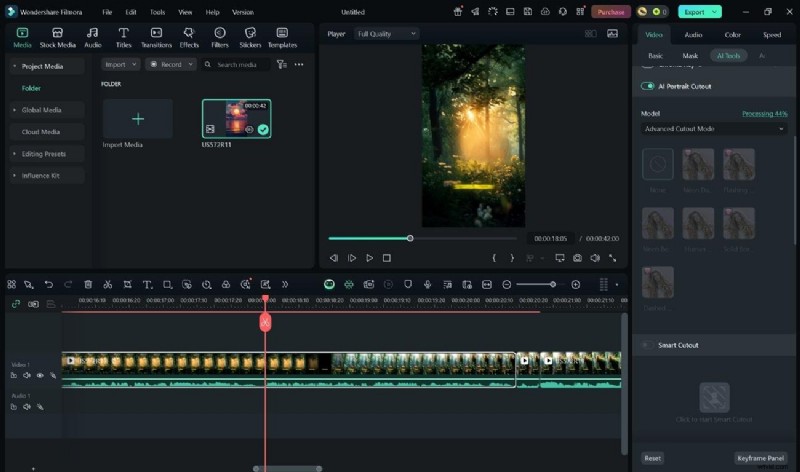Open the Advanced Cutout Mode dropdown

click(714, 129)
